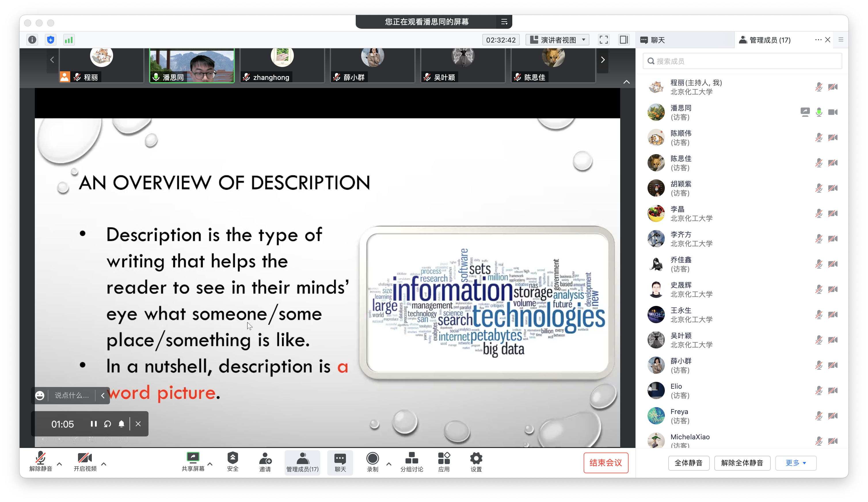Collapse the chat input bar arrow
868x502 pixels.
tap(103, 396)
